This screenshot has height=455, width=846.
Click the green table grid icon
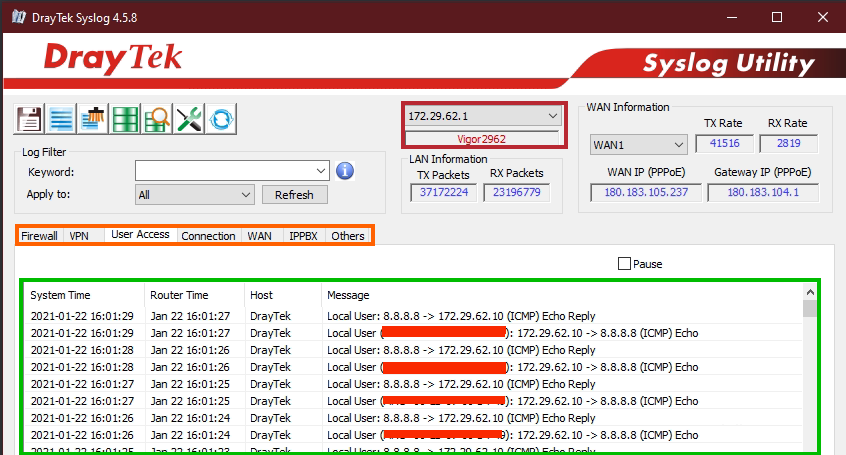(x=125, y=118)
